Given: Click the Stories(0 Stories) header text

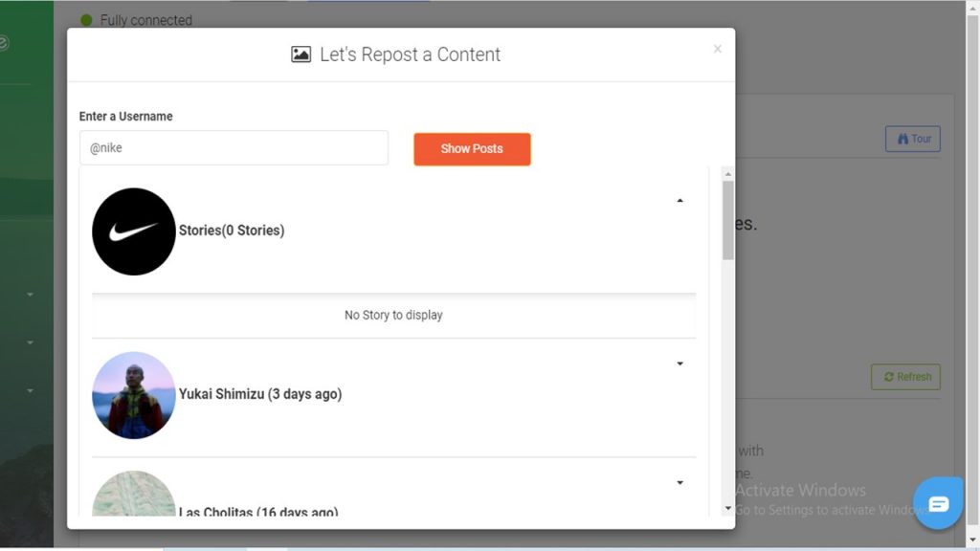Looking at the screenshot, I should (232, 231).
